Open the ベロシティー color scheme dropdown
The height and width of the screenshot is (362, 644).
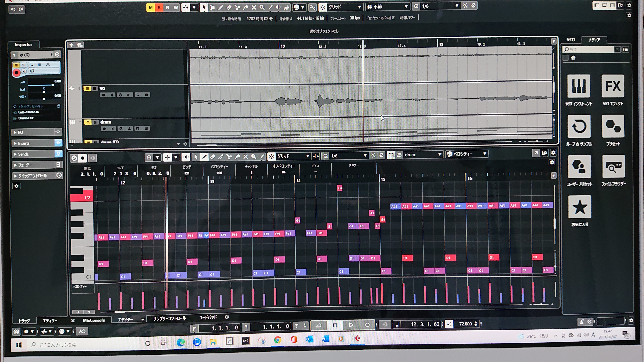click(x=467, y=154)
